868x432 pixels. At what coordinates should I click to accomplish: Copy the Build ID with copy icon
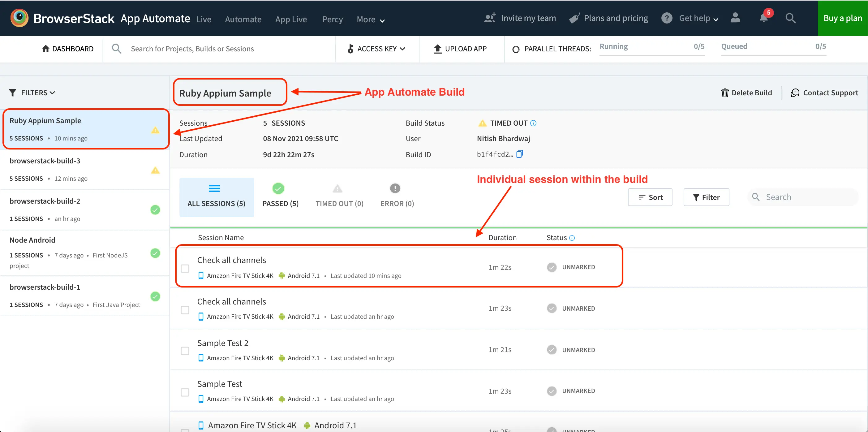[520, 154]
